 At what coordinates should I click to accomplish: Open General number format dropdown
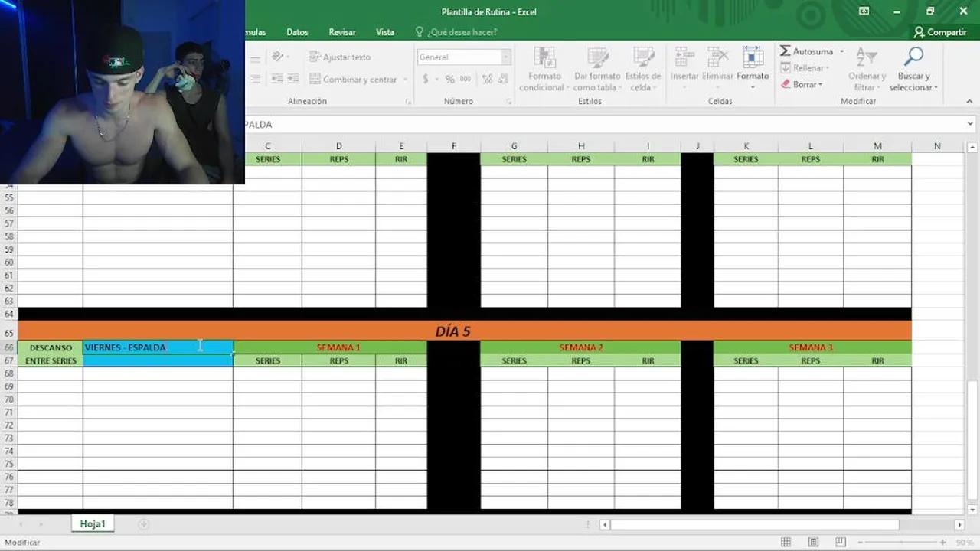(506, 57)
